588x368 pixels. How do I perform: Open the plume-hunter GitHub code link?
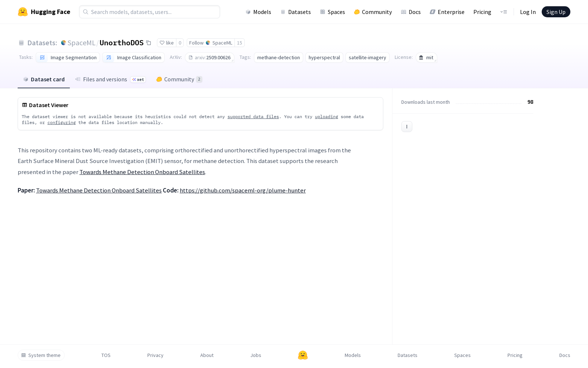pos(243,190)
